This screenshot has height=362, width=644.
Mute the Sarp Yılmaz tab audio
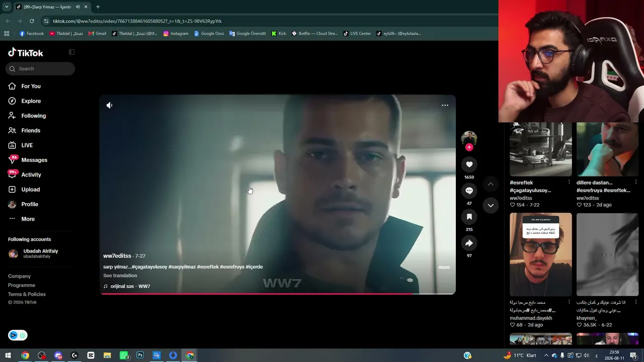(x=77, y=7)
